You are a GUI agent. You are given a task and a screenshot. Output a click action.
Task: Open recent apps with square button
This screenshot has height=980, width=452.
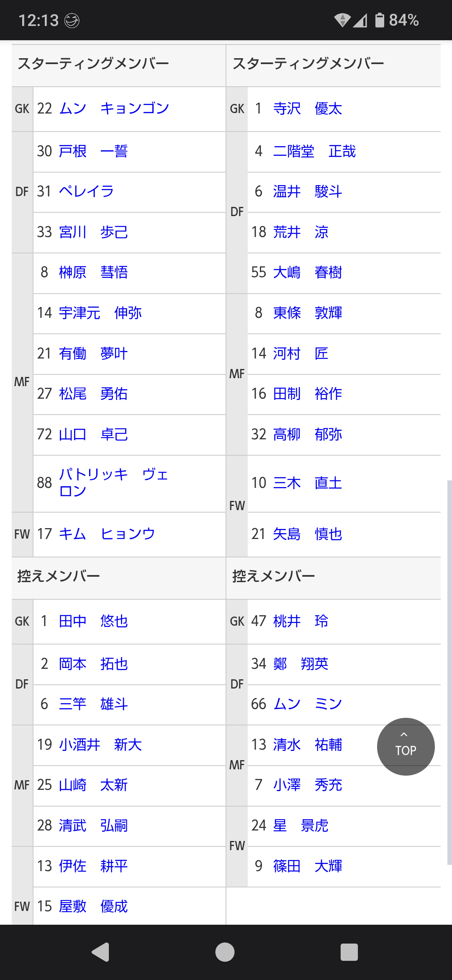[349, 952]
